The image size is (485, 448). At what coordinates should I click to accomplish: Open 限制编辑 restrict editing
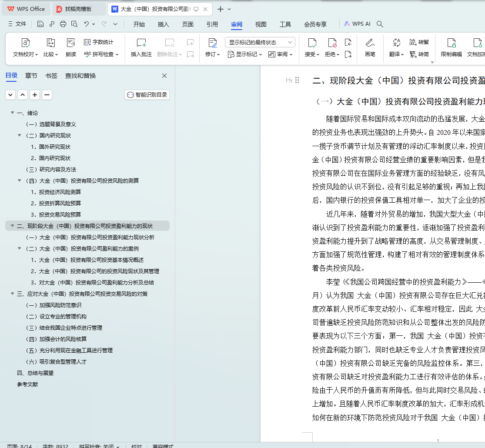[451, 48]
